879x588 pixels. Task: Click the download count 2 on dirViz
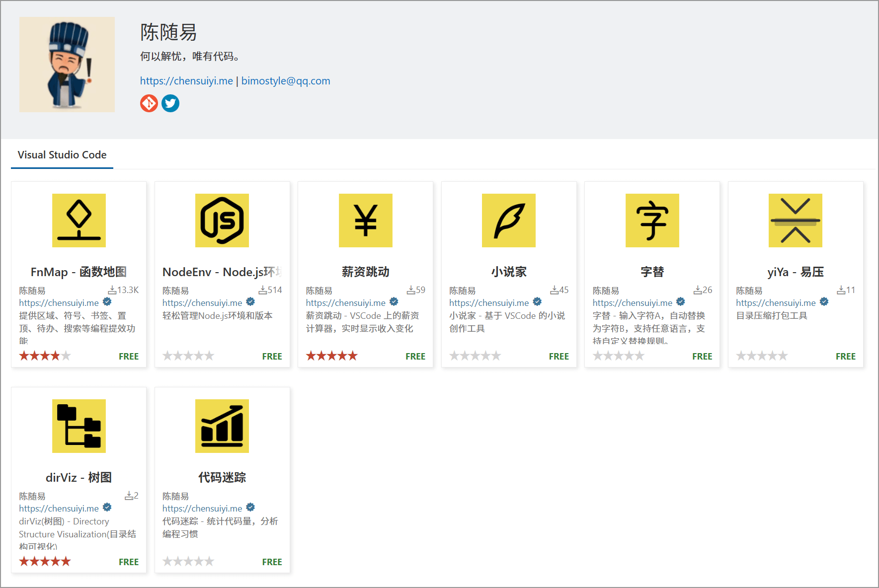point(132,496)
